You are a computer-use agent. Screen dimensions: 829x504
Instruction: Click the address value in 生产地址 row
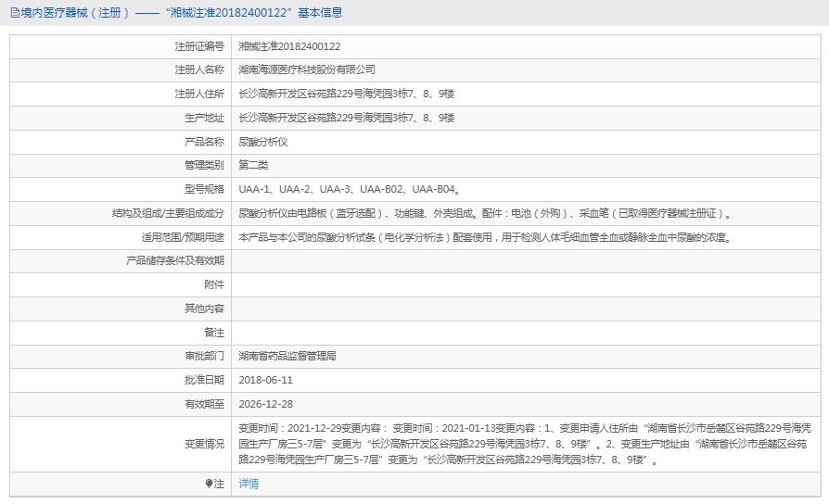[x=346, y=118]
